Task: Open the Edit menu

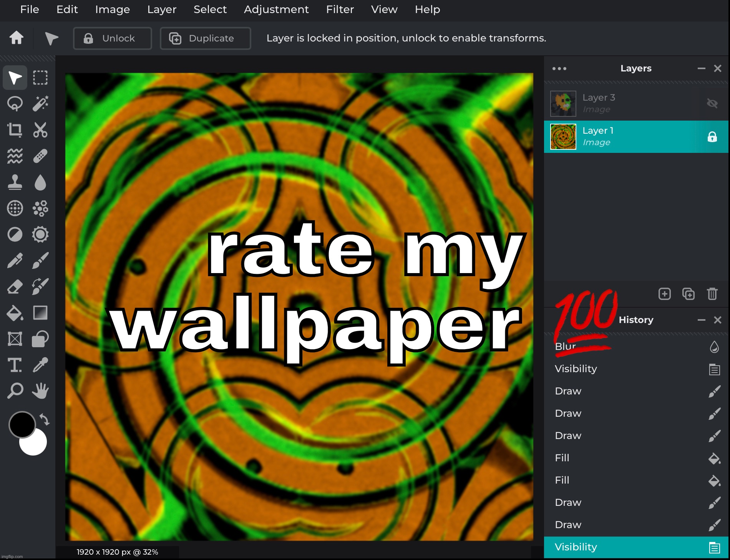Action: click(x=67, y=9)
